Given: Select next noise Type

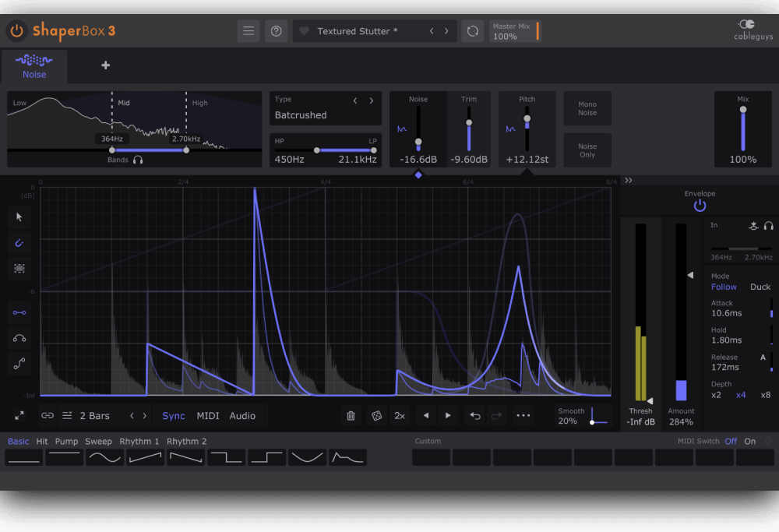Looking at the screenshot, I should [x=371, y=100].
